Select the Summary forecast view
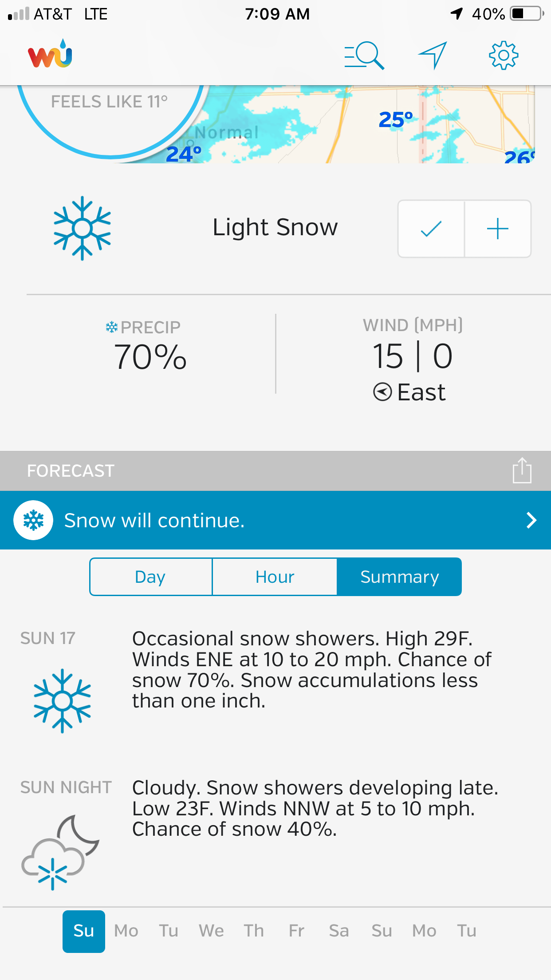The height and width of the screenshot is (980, 551). [x=399, y=577]
